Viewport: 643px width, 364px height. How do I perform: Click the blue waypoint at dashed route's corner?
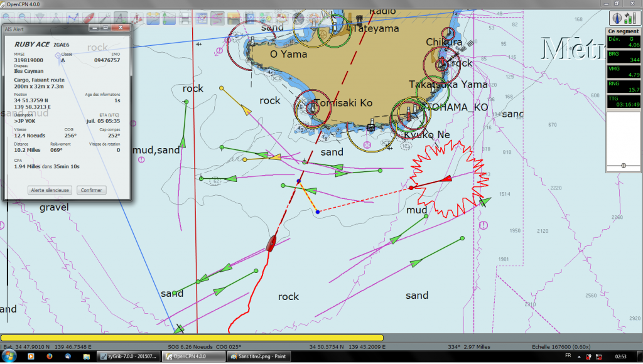[318, 212]
